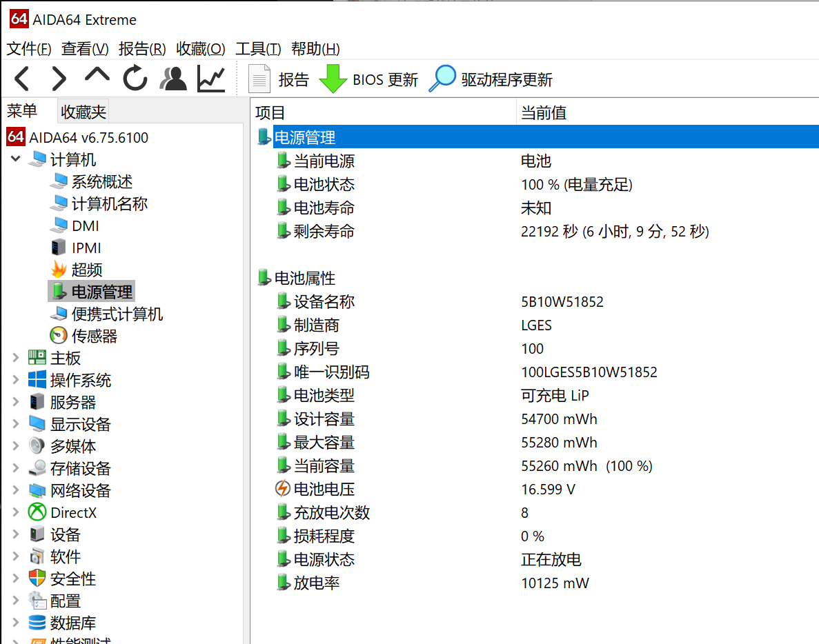The height and width of the screenshot is (644, 819).
Task: Click the 操作系统 Windows logo icon
Action: tap(37, 379)
